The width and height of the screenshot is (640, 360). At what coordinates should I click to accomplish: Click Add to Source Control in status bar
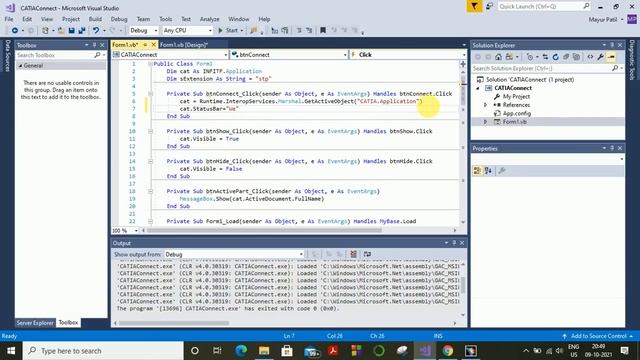coord(598,336)
